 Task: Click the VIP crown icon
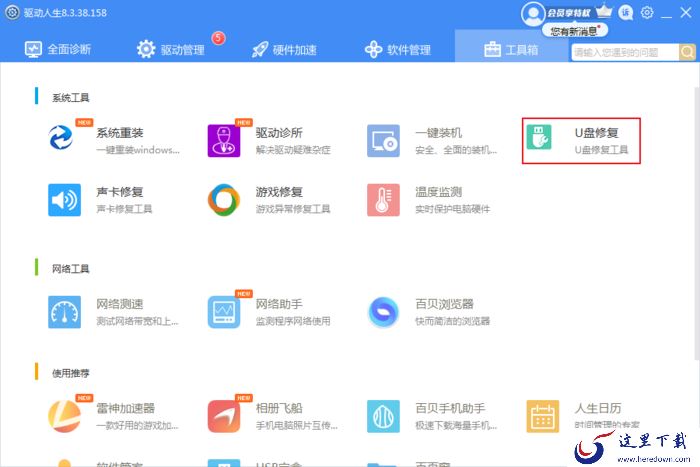tap(604, 11)
